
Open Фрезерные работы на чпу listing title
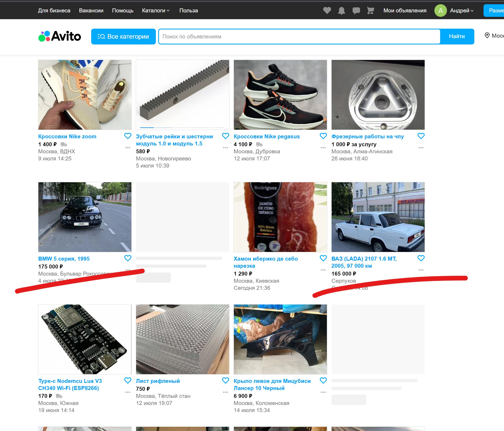point(368,136)
